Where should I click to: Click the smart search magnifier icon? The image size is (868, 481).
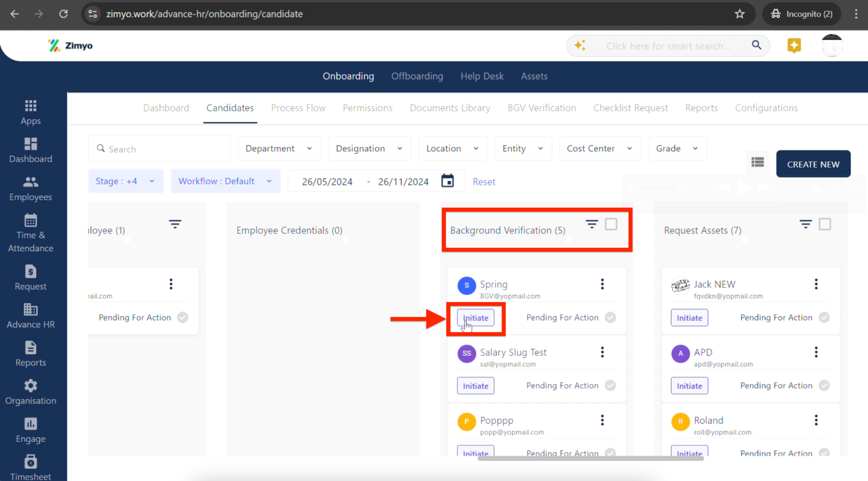tap(756, 45)
